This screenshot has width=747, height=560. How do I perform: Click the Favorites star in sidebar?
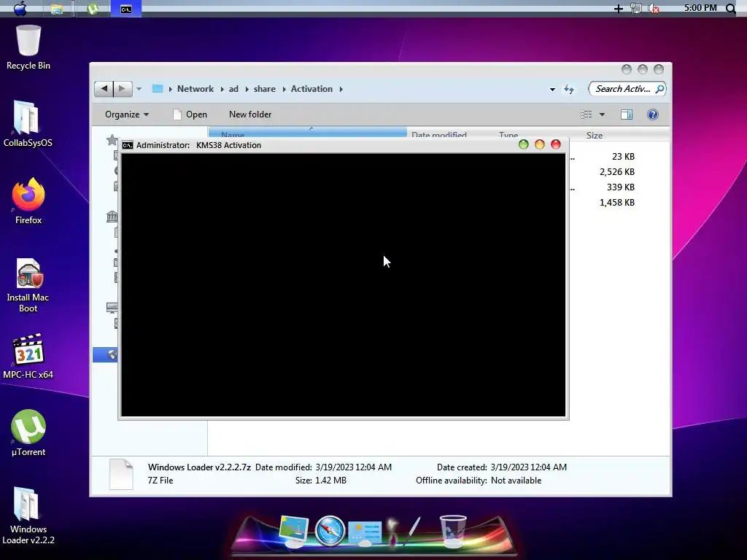pos(112,140)
